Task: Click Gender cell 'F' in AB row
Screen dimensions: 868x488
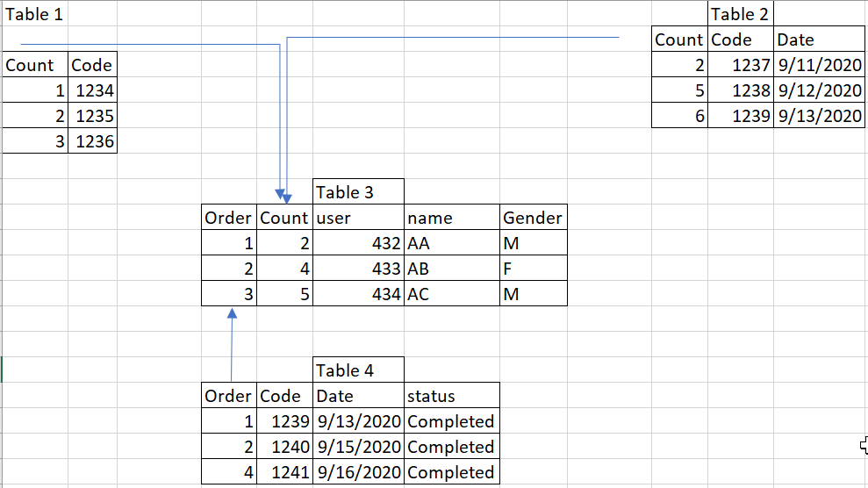Action: [534, 269]
